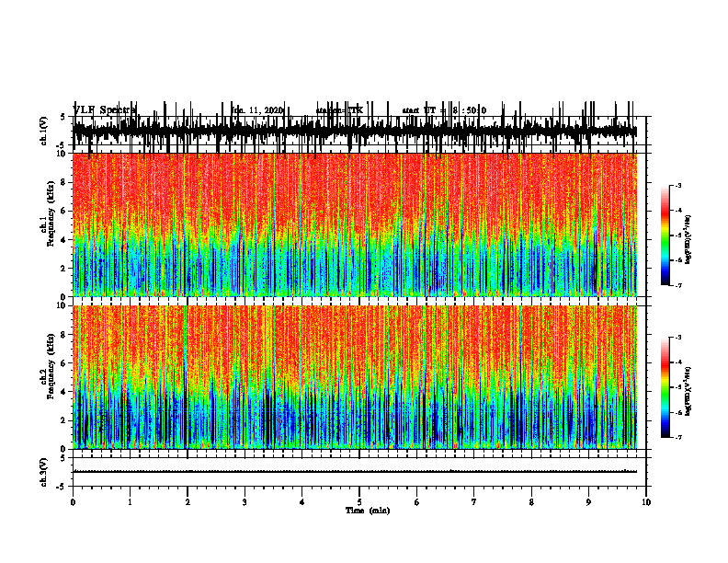Screen dimensions: 728x563
Task: Click time axis tick label '8'
Action: (x=531, y=502)
